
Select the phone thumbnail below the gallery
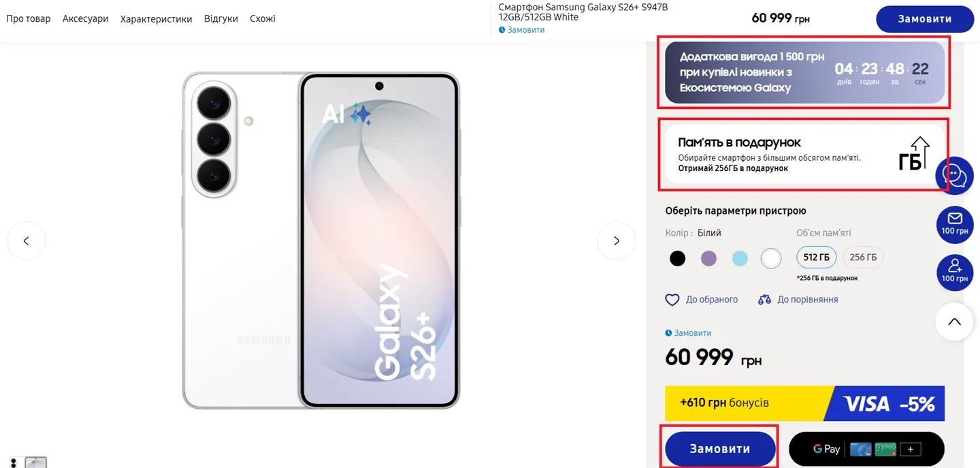tap(35, 463)
